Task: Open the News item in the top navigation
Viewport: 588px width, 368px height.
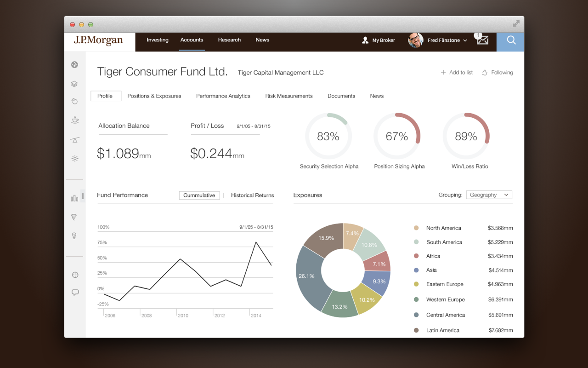Action: 262,40
